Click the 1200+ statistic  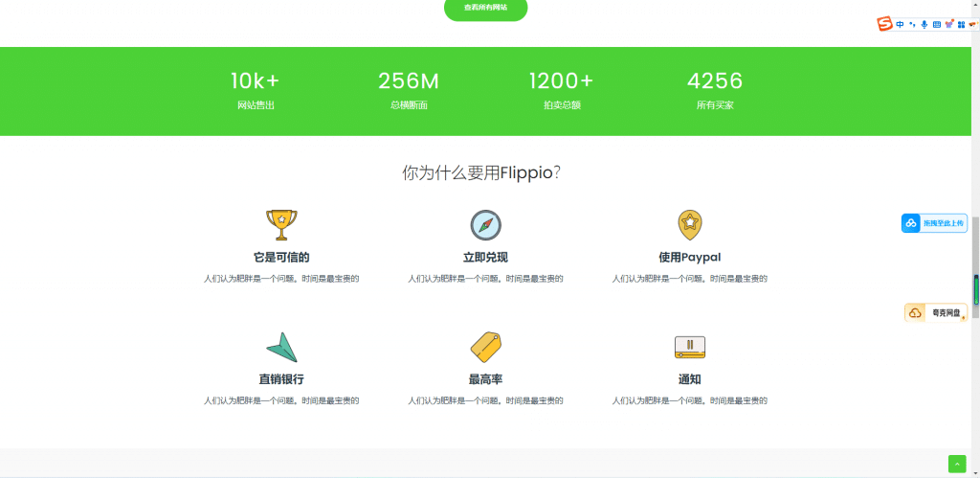pyautogui.click(x=561, y=81)
